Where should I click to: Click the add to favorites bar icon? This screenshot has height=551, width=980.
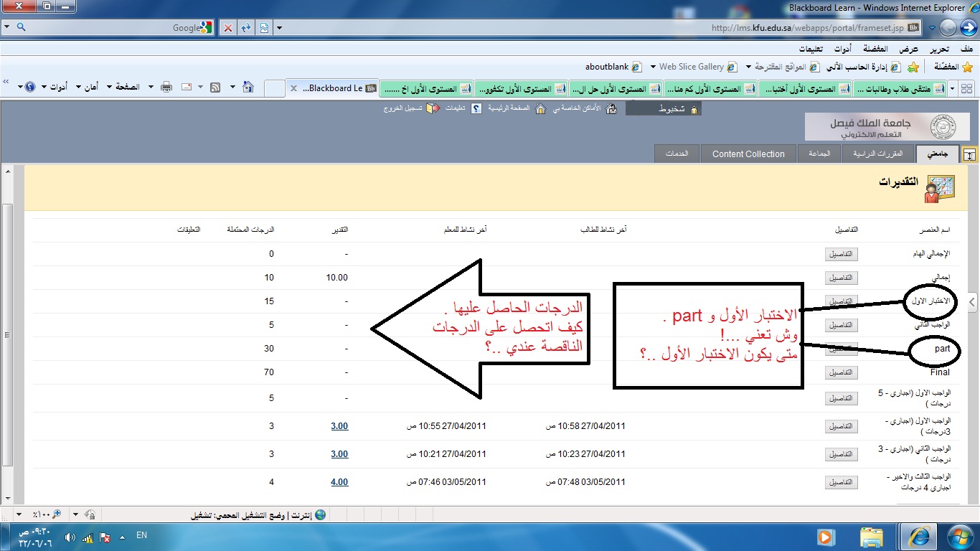click(x=913, y=67)
